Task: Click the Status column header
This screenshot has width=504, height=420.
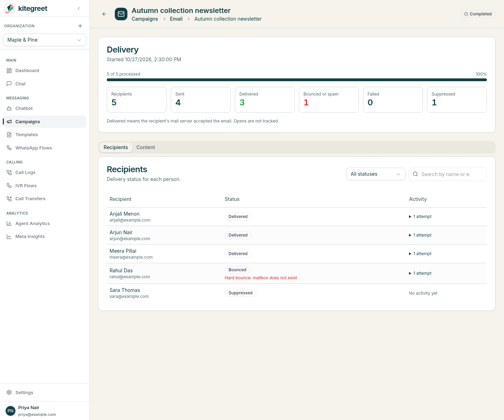Action: 232,199
